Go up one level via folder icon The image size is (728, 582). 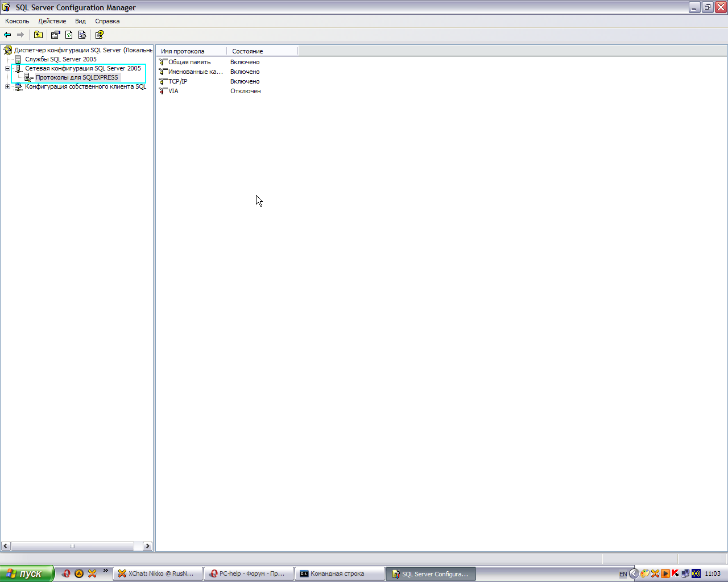click(38, 35)
